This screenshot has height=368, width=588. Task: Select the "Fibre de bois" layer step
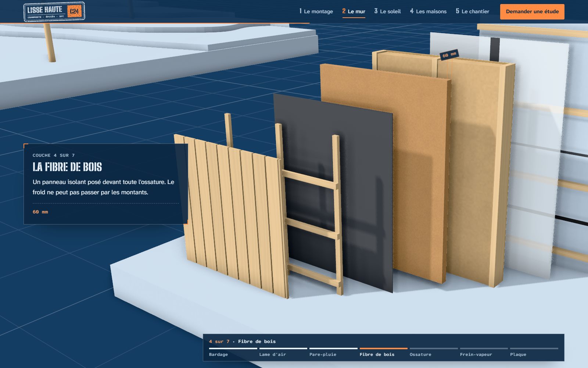point(383,352)
